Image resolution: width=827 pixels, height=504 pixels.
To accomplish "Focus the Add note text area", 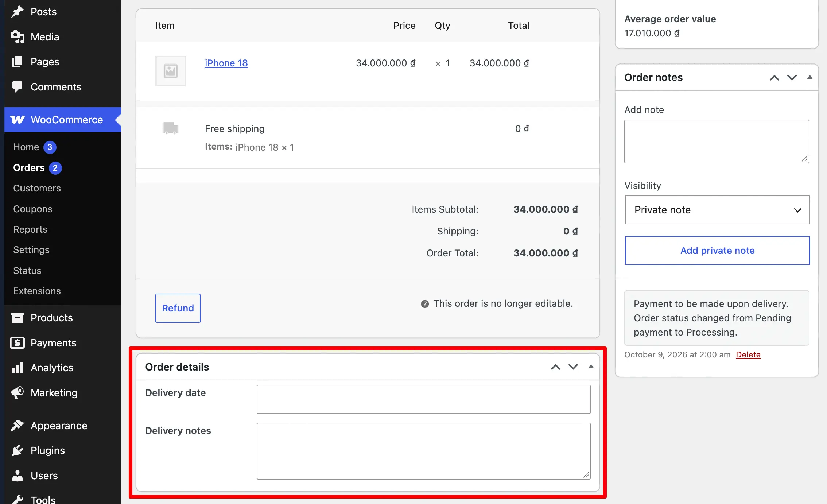I will pyautogui.click(x=717, y=141).
